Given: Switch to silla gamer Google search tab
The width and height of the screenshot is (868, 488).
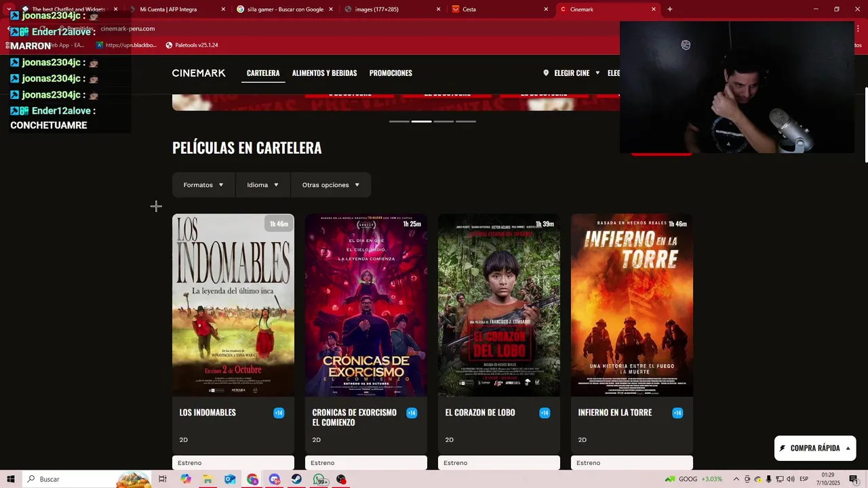Looking at the screenshot, I should coord(285,9).
